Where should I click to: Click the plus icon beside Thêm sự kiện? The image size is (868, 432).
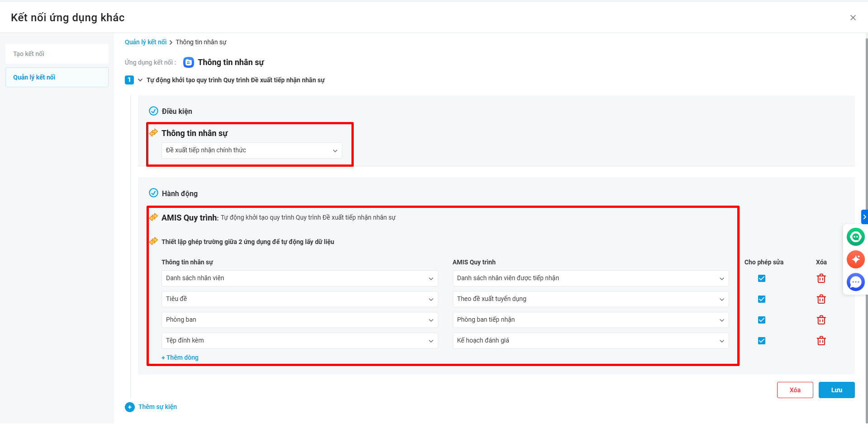(x=130, y=407)
